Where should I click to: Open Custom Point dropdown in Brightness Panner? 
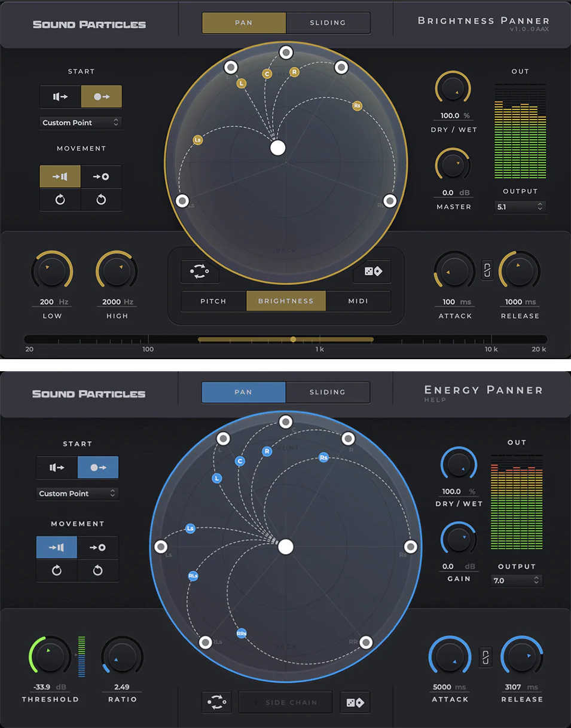81,123
